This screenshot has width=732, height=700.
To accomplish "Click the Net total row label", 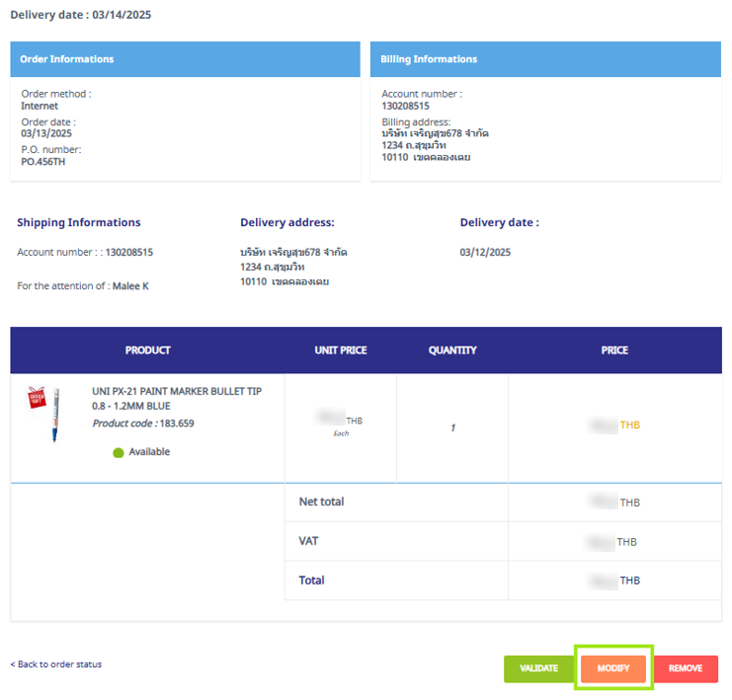I will click(321, 502).
